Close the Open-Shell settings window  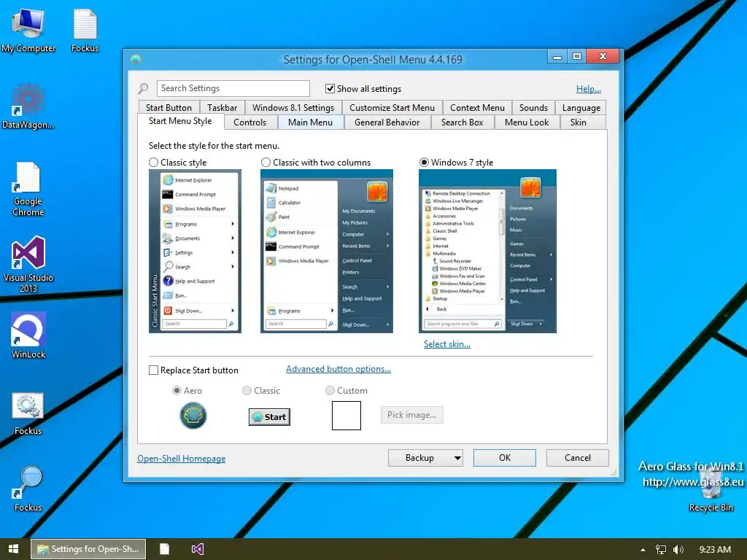(603, 57)
